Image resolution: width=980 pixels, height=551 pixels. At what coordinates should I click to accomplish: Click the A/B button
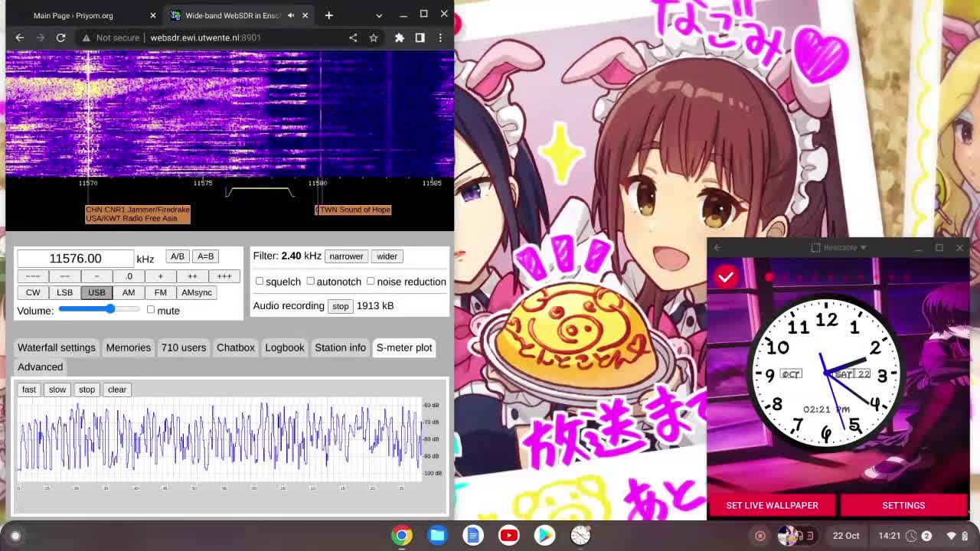click(x=177, y=256)
